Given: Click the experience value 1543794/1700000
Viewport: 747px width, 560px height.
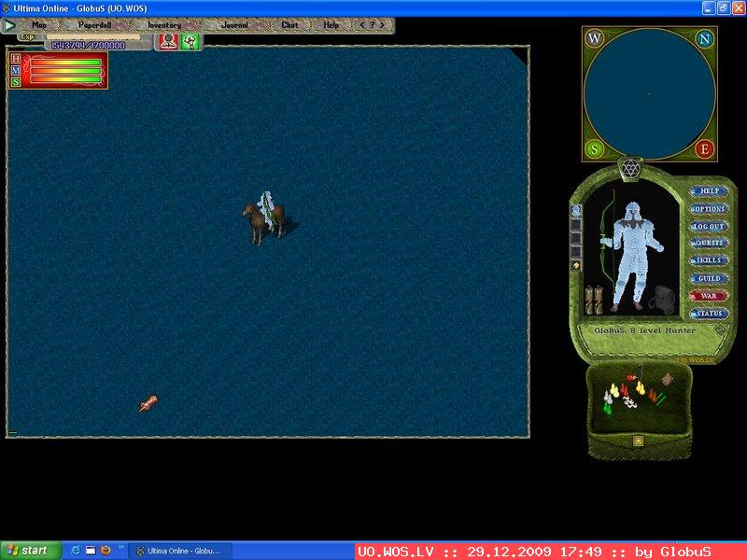Looking at the screenshot, I should point(88,45).
